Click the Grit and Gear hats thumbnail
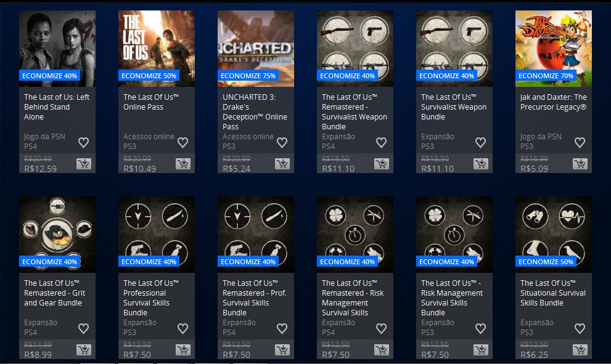 click(57, 235)
